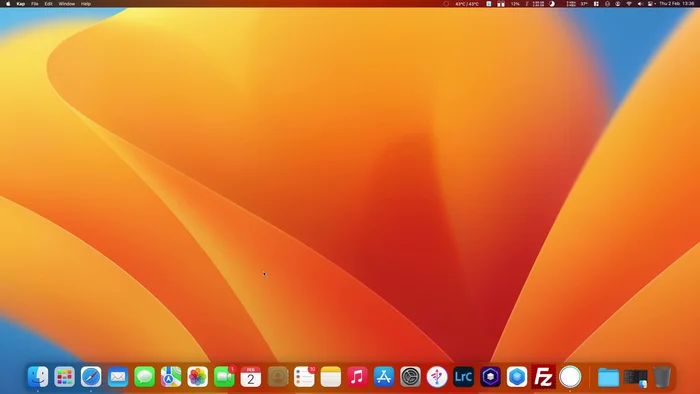
Task: Open the Mail app
Action: point(118,377)
